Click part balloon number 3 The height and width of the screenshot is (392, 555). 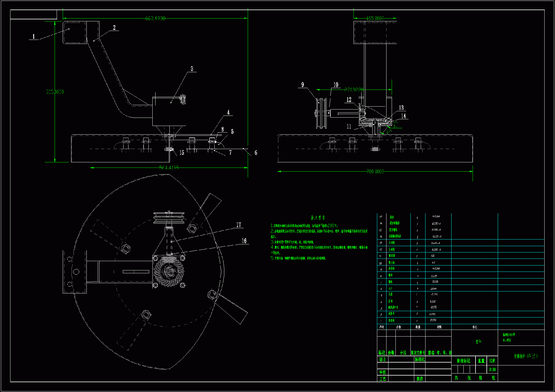[192, 69]
